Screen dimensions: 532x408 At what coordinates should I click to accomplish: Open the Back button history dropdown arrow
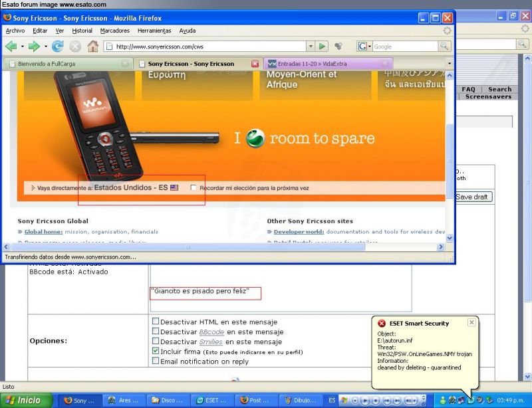tap(23, 46)
